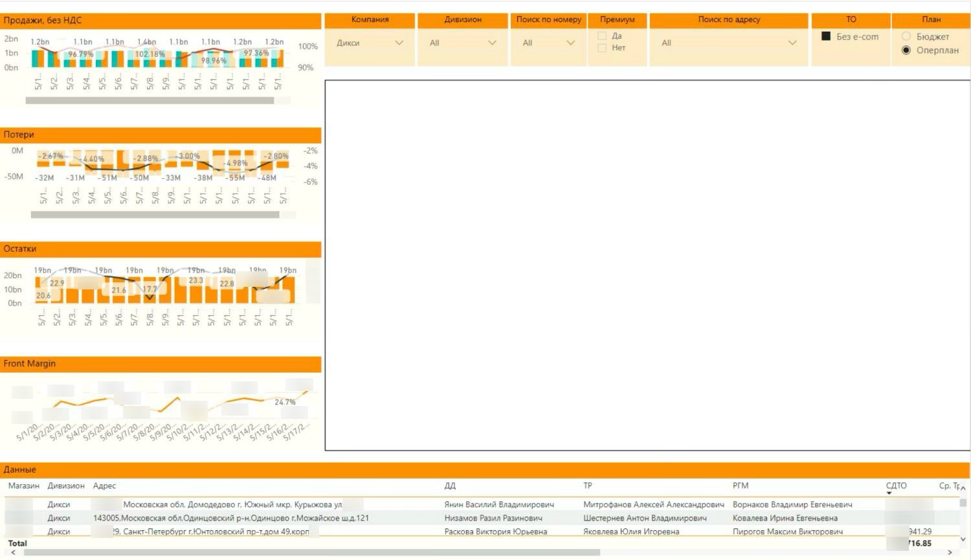This screenshot has width=971, height=560.
Task: Click the Пирогов Максим Викторович cell
Action: [788, 532]
